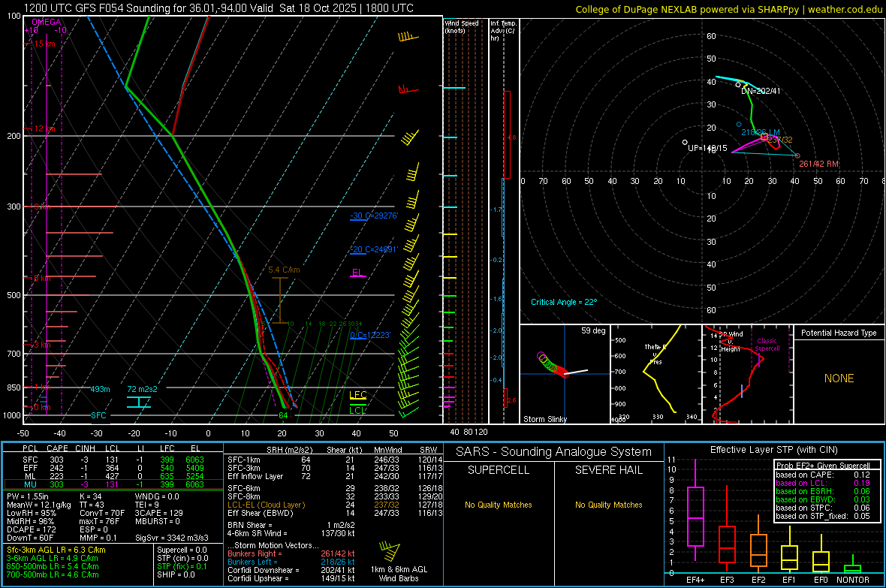Click the Effective Layer STP (with CIN) title
886x588 pixels.
click(x=773, y=450)
